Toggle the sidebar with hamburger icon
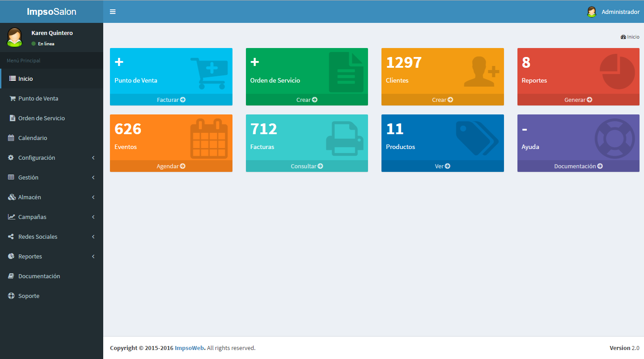644x359 pixels. click(x=113, y=12)
